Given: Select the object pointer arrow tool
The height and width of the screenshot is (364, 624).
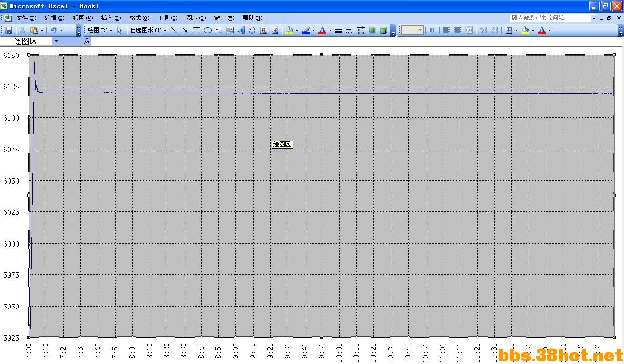Looking at the screenshot, I should click(x=120, y=30).
